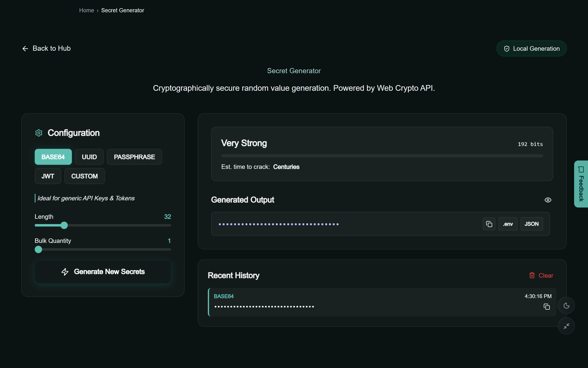Image resolution: width=588 pixels, height=368 pixels.
Task: Click the "Very Strong" strength label
Action: 244,143
